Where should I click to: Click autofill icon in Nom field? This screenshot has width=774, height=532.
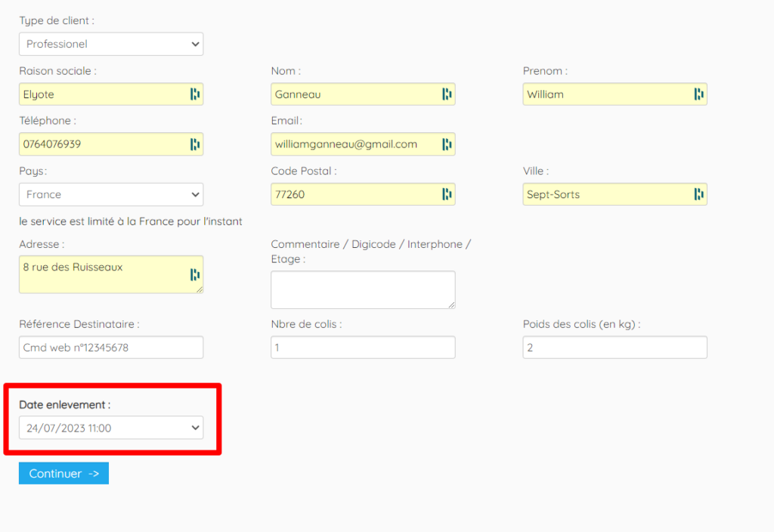447,94
